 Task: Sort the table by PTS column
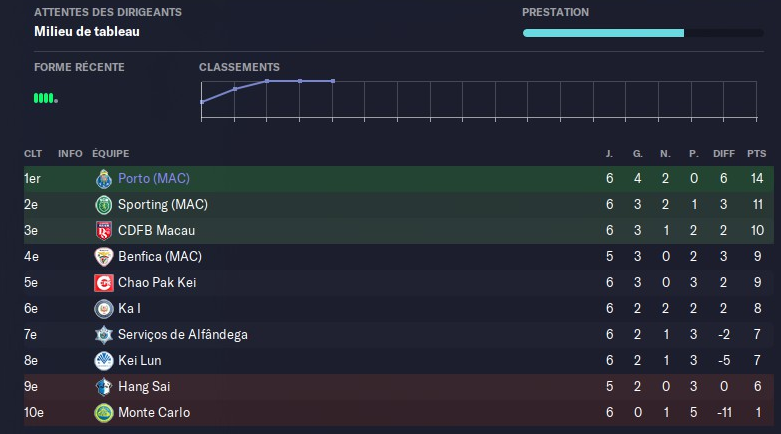756,154
